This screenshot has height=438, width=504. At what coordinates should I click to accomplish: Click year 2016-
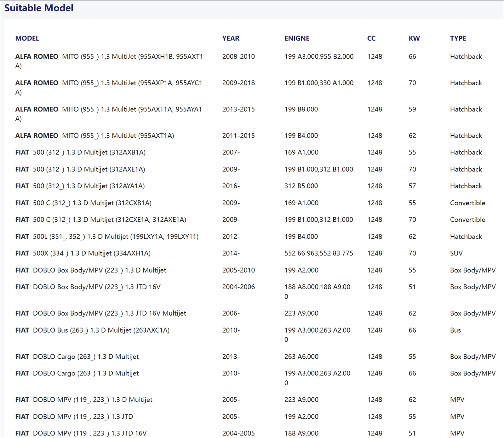coord(231,186)
